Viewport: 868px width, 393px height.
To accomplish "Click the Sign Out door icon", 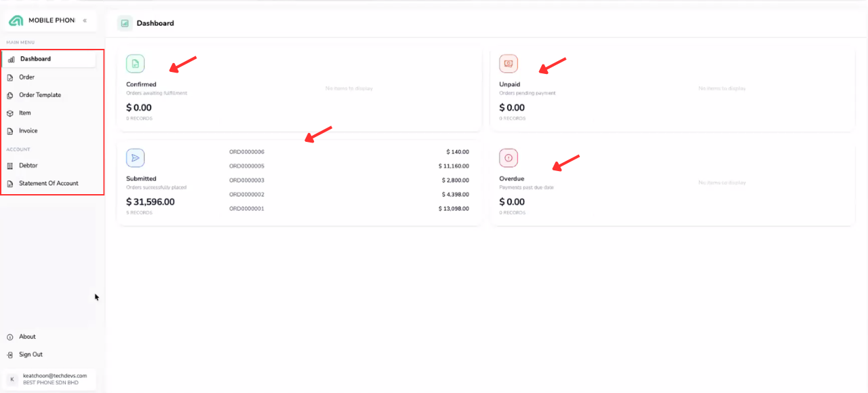I will click(10, 354).
